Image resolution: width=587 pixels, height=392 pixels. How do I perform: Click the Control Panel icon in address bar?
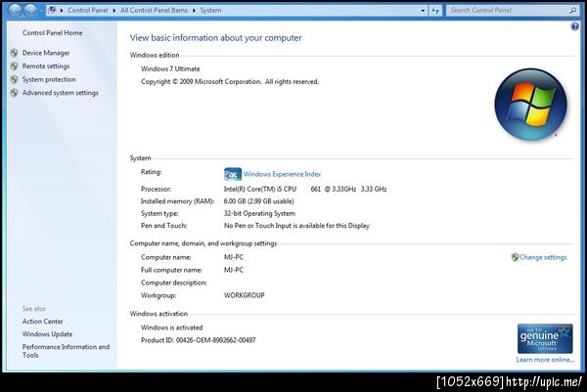click(x=52, y=10)
